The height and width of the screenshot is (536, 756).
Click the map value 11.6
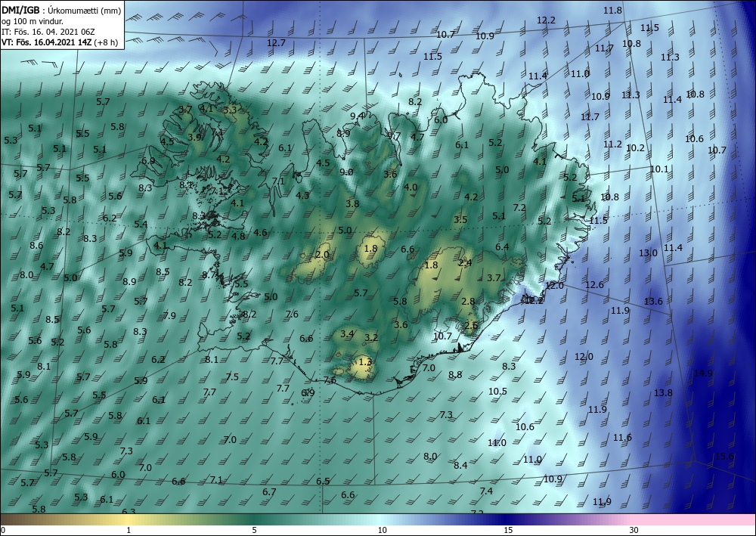coord(622,437)
